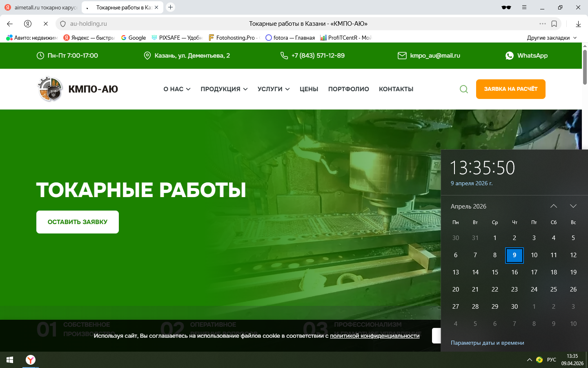Open Windows Start menu

click(10, 360)
